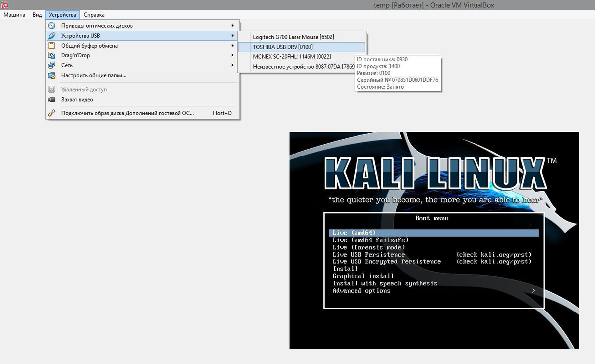Screen dimensions: 595x364
Task: Click the window title text temp [Работает]
Action: tap(399, 5)
